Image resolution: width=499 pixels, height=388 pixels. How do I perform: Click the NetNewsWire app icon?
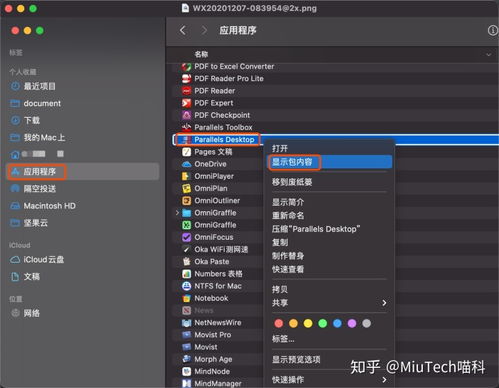186,323
